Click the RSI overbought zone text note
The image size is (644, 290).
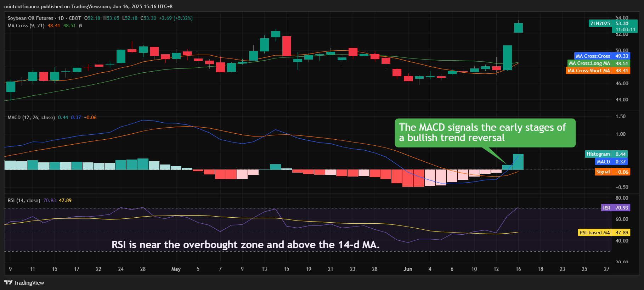pyautogui.click(x=245, y=245)
